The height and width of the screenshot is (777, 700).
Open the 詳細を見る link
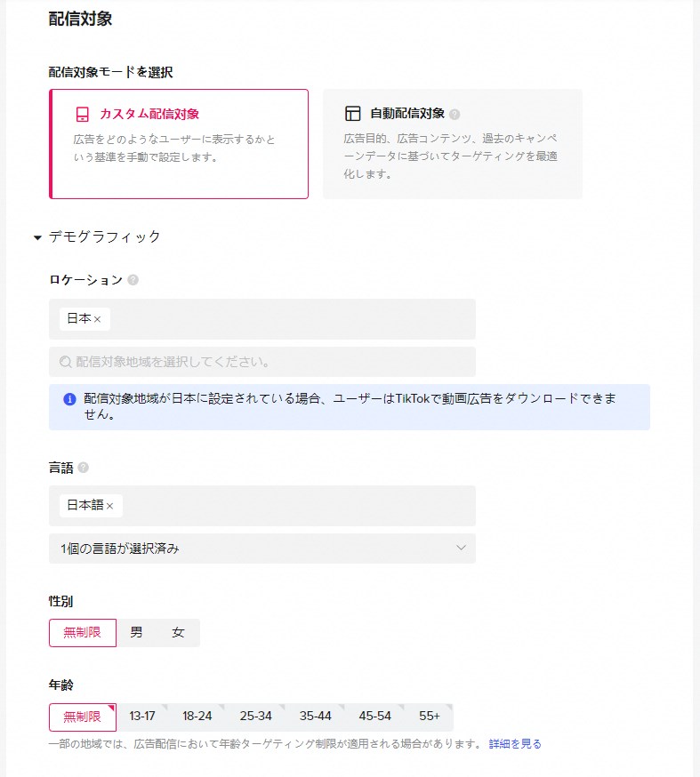pos(514,744)
